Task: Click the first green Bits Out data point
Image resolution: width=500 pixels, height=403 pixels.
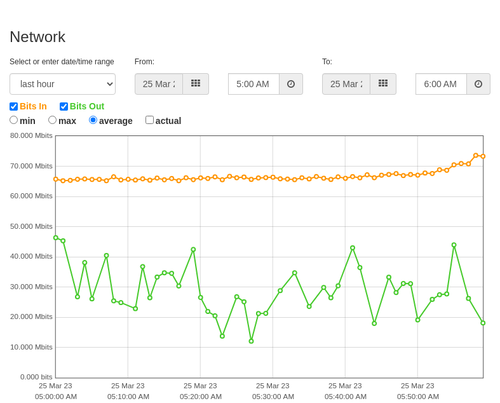Action: coord(56,238)
